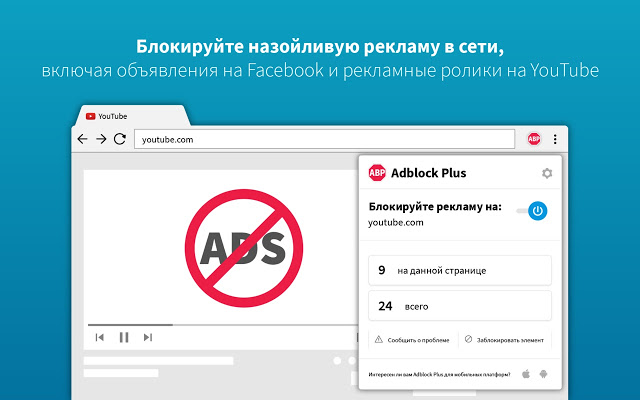This screenshot has width=640, height=400.
Task: Click the warning triangle icon
Action: [x=379, y=340]
